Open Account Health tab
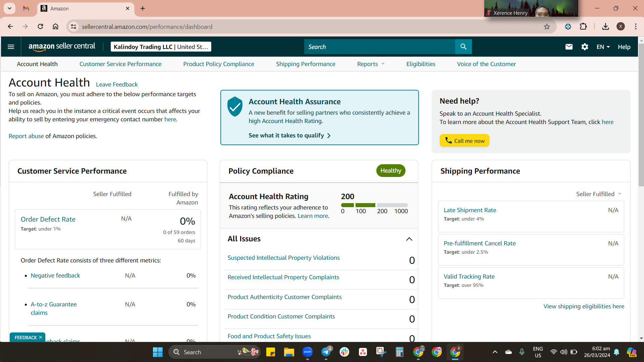Screen dimensions: 644x362 pyautogui.click(x=37, y=64)
